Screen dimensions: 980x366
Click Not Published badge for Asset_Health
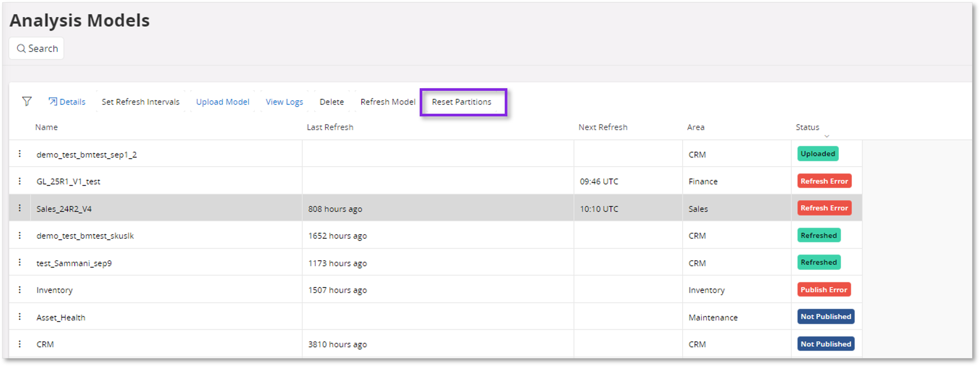(x=826, y=316)
